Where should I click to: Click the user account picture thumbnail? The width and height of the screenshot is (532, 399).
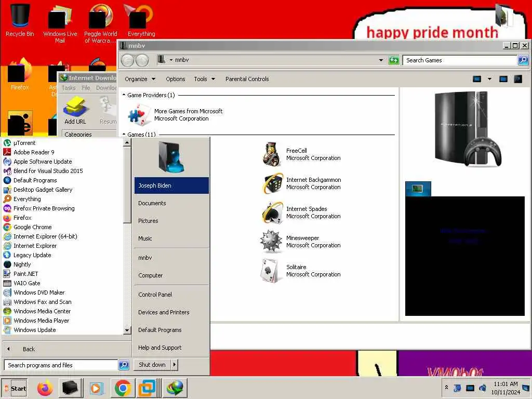(171, 157)
